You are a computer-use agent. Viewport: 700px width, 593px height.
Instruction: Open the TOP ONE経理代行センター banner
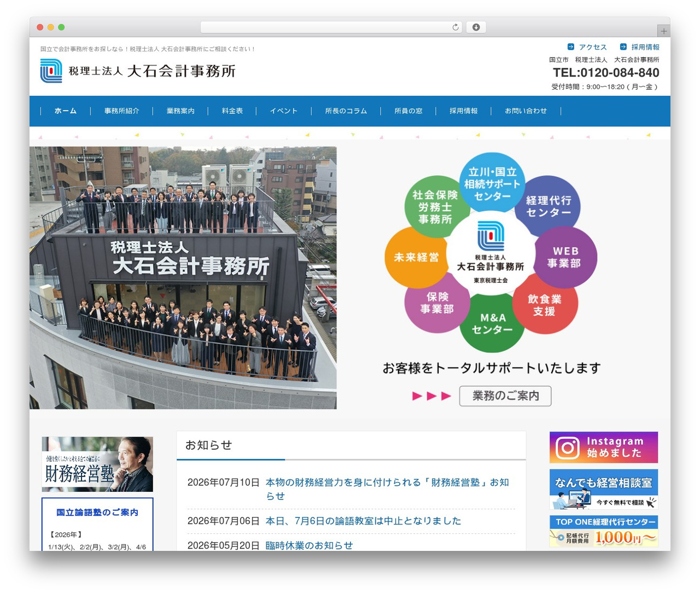pos(604,531)
